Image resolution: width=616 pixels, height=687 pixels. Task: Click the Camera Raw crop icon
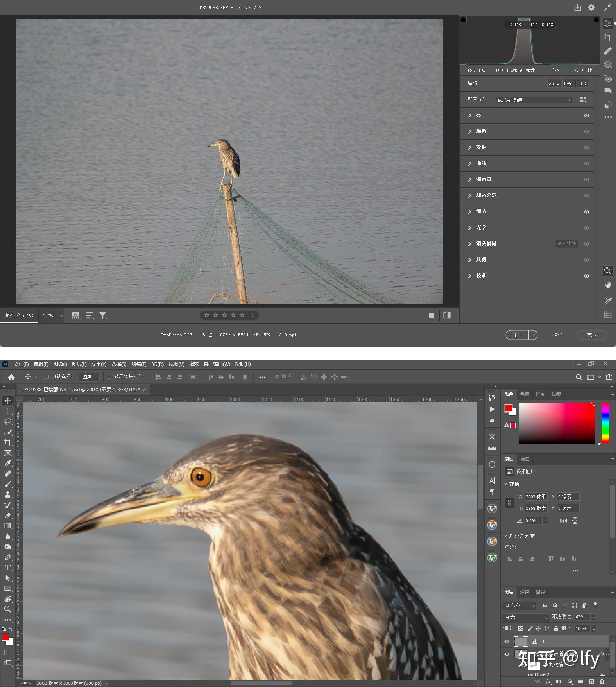tap(608, 37)
